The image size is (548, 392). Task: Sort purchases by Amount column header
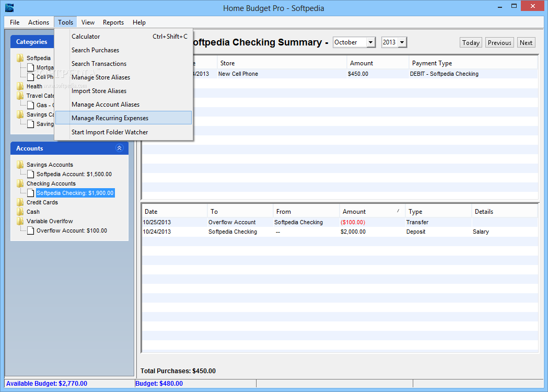(378, 63)
